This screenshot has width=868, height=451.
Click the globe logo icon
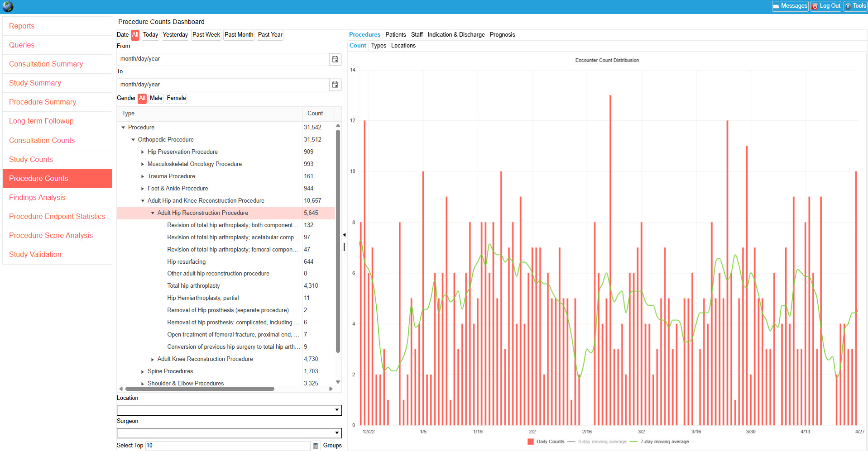8,6
